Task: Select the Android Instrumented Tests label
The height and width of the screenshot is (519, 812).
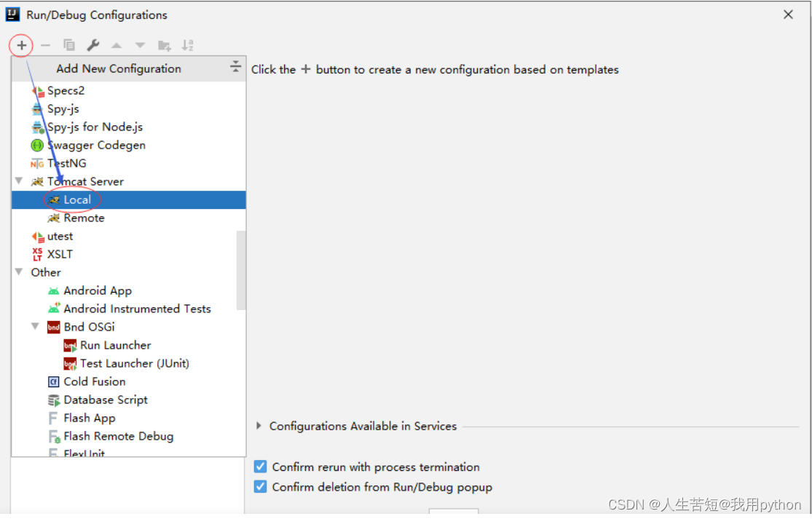Action: 137,309
